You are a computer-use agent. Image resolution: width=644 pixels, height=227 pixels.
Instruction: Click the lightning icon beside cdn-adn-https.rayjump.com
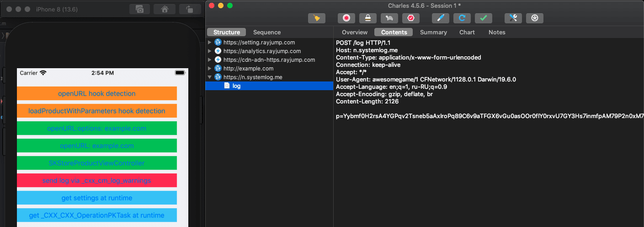pos(218,59)
